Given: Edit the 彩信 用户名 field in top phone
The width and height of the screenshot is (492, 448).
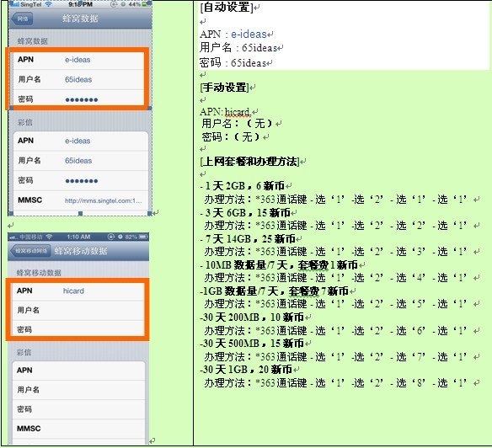Looking at the screenshot, I should coord(81,161).
